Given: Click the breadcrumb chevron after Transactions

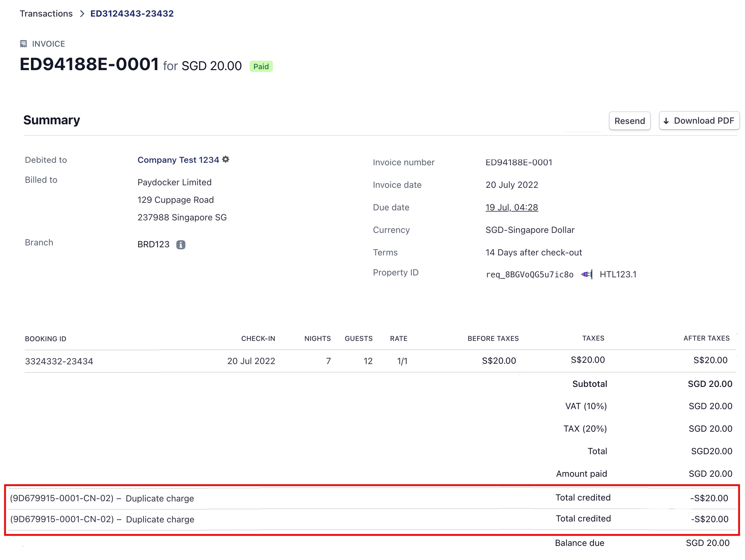Looking at the screenshot, I should (x=82, y=14).
